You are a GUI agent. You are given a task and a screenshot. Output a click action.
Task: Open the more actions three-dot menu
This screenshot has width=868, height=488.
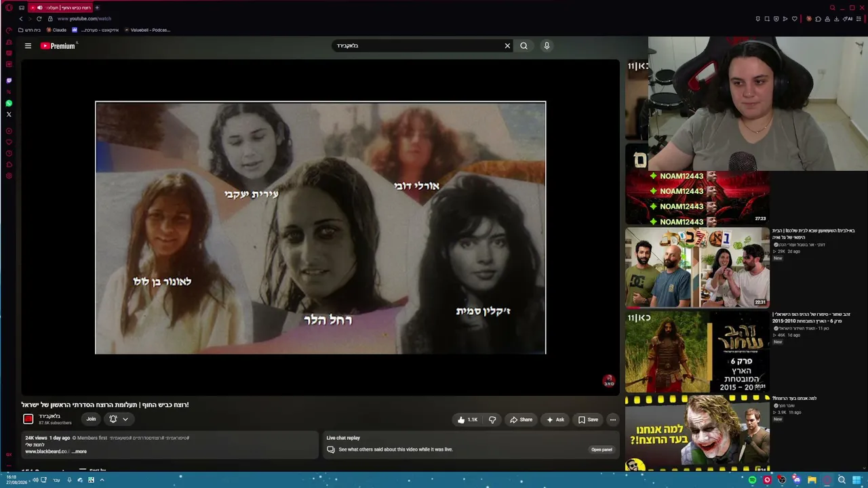612,420
